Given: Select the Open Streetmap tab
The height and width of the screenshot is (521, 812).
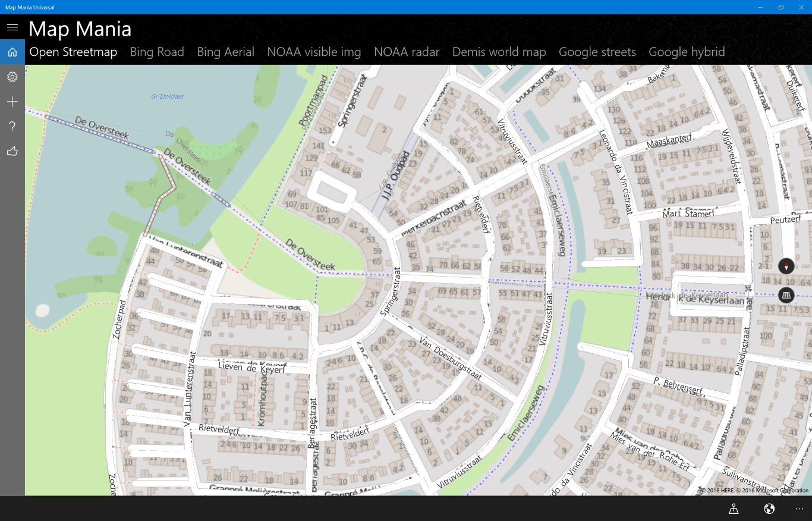Looking at the screenshot, I should point(73,52).
